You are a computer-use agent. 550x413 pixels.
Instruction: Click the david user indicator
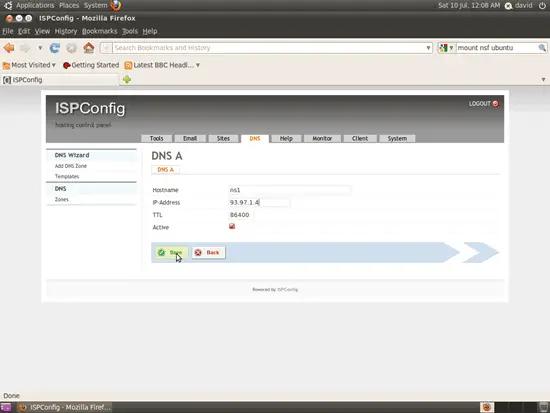pos(518,5)
